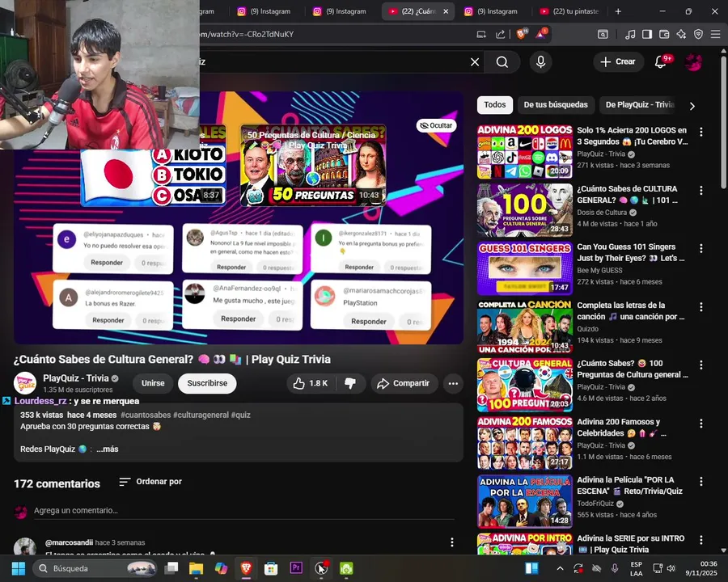Open Adivina 200 Logos thumbnail
This screenshot has width=728, height=582.
[x=525, y=152]
